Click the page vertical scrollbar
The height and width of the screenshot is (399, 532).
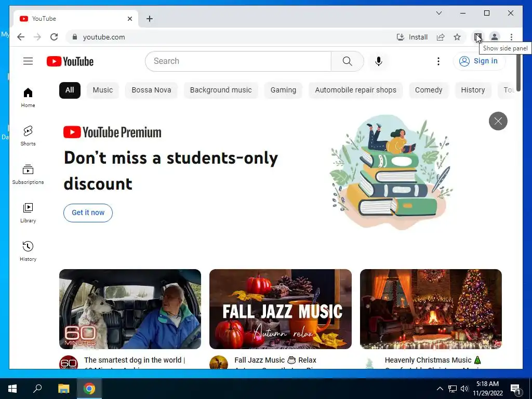pyautogui.click(x=518, y=70)
